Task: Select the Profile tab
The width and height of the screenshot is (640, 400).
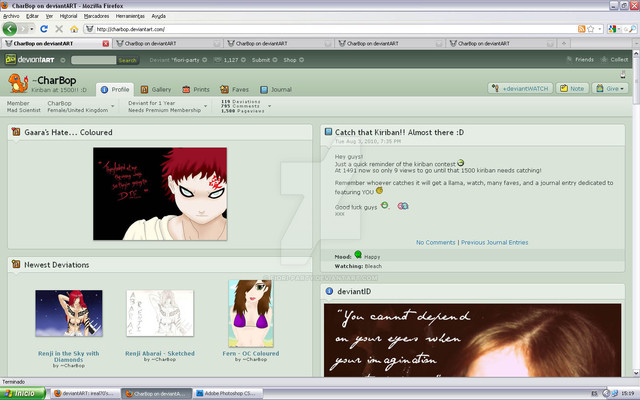Action: click(x=115, y=89)
